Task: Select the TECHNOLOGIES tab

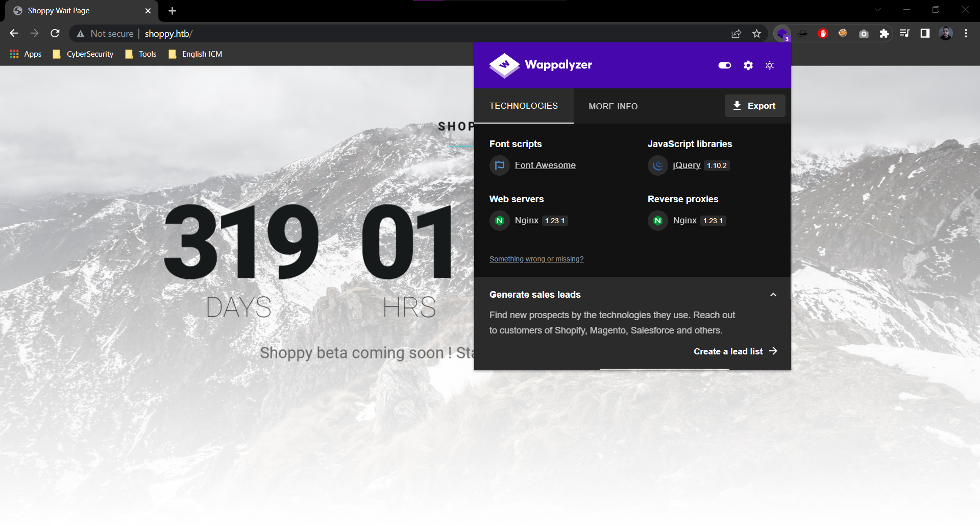Action: click(524, 106)
